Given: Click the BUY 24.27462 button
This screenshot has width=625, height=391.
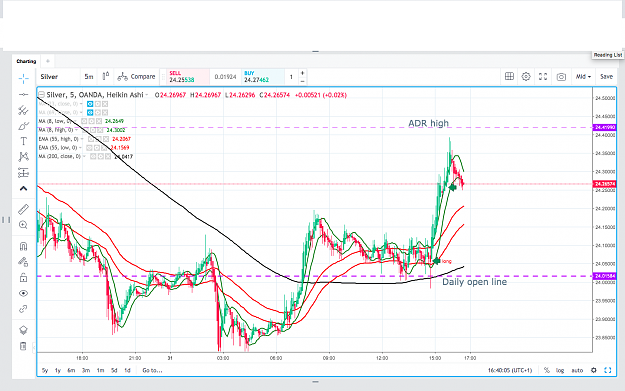Looking at the screenshot, I should (x=263, y=77).
